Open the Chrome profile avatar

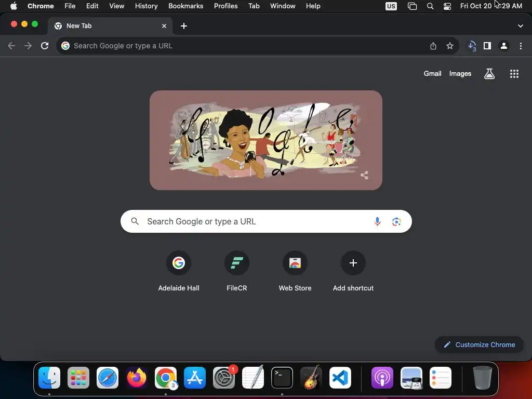point(504,46)
